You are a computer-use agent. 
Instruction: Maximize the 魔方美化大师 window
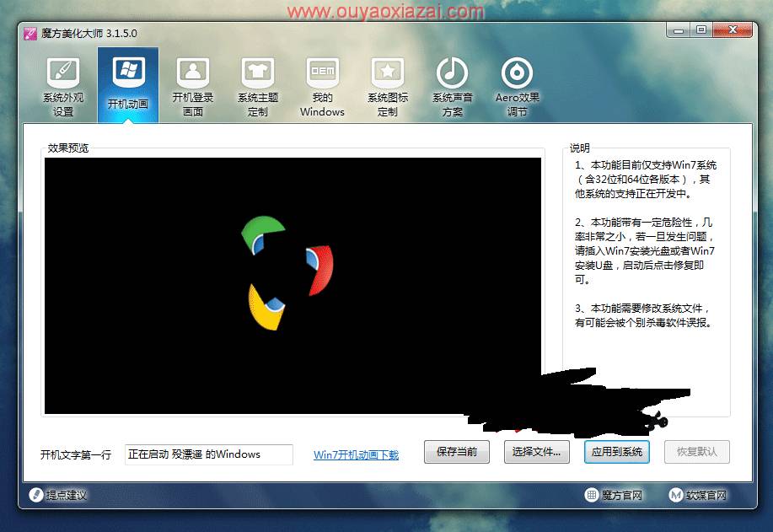point(701,30)
